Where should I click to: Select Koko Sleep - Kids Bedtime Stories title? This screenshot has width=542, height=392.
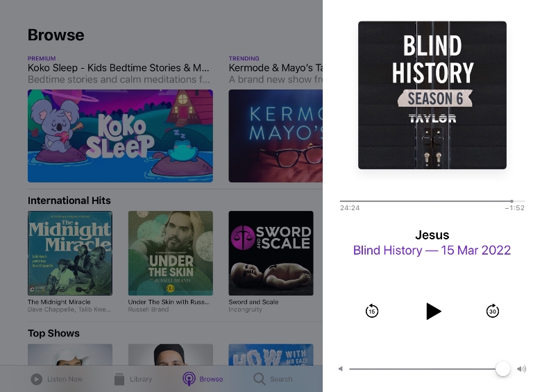coord(118,68)
